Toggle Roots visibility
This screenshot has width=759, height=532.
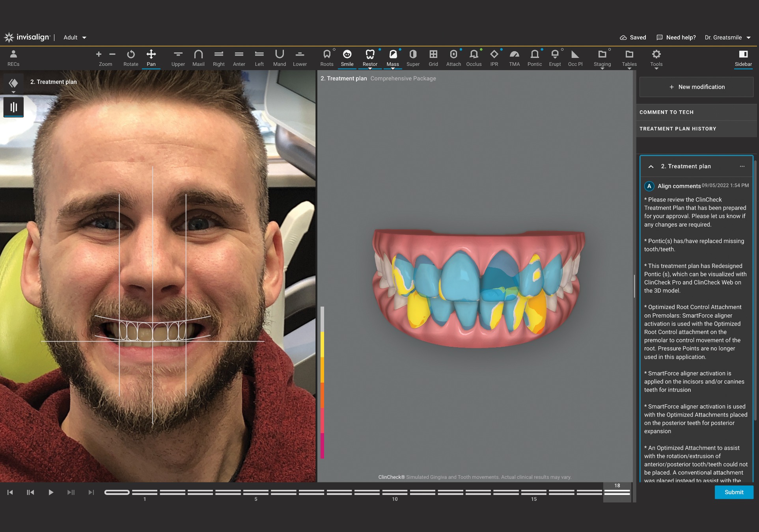[x=326, y=58]
